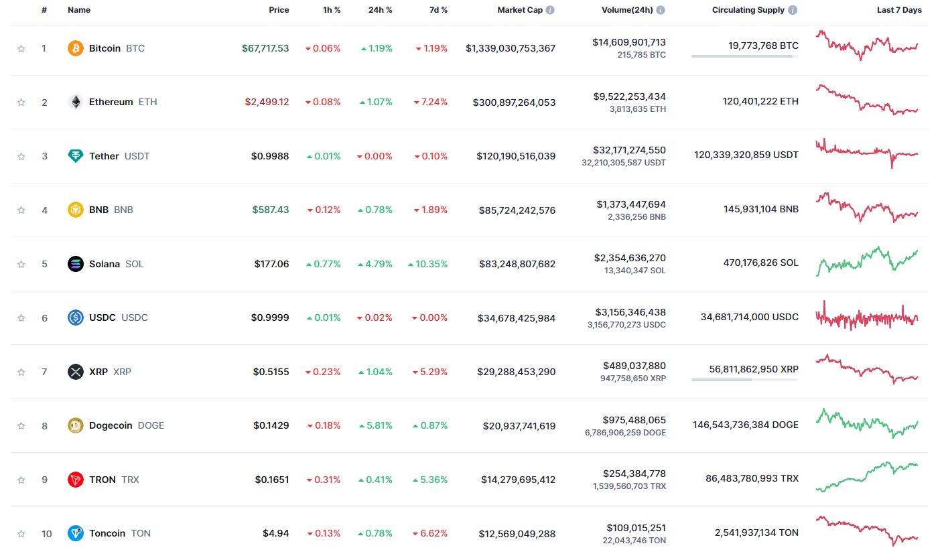942x560 pixels.
Task: Star USDC for the watchlist
Action: tap(21, 318)
